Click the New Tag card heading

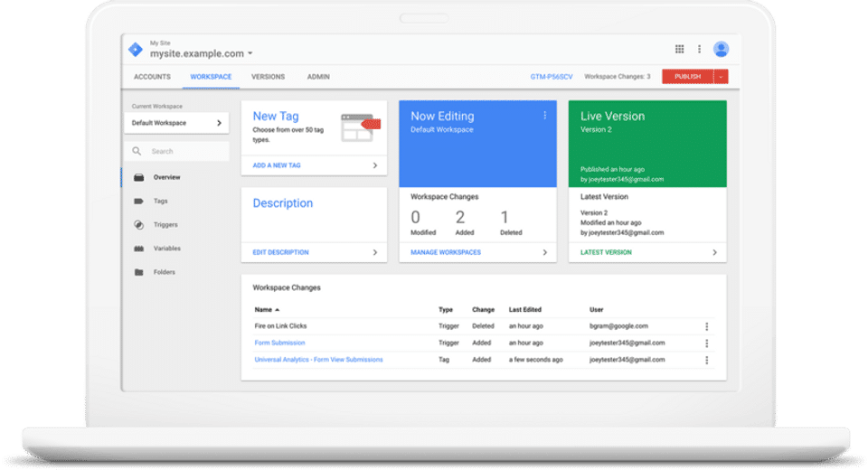tap(276, 117)
